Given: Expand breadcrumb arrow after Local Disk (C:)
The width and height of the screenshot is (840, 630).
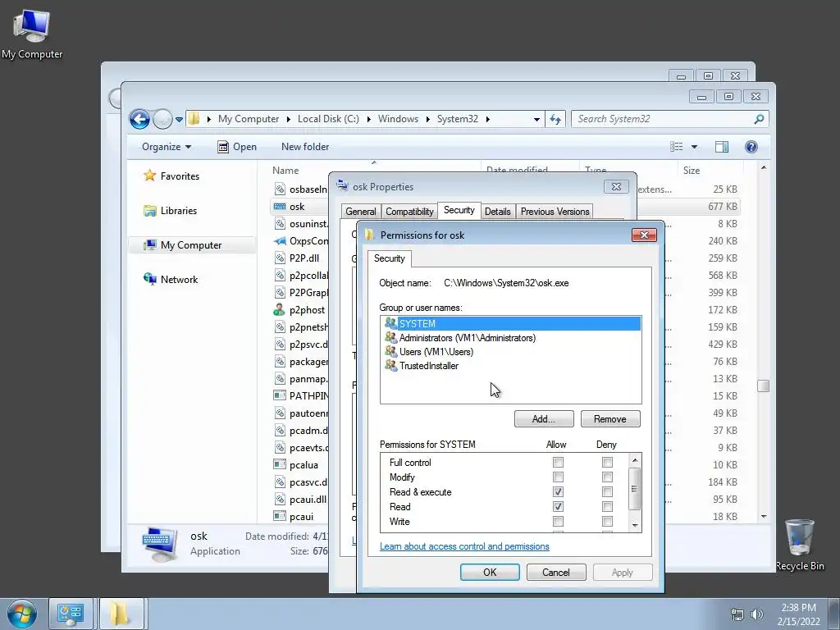Looking at the screenshot, I should coord(368,119).
